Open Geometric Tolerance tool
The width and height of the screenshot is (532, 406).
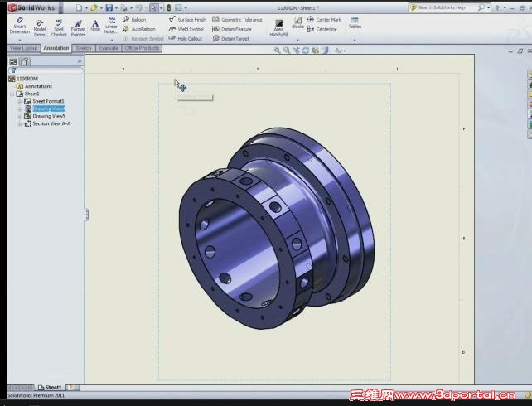click(x=238, y=20)
